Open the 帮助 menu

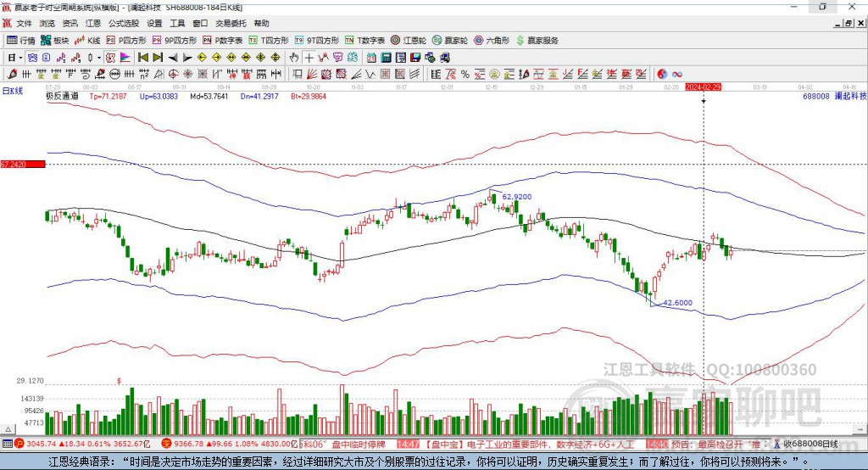point(261,23)
